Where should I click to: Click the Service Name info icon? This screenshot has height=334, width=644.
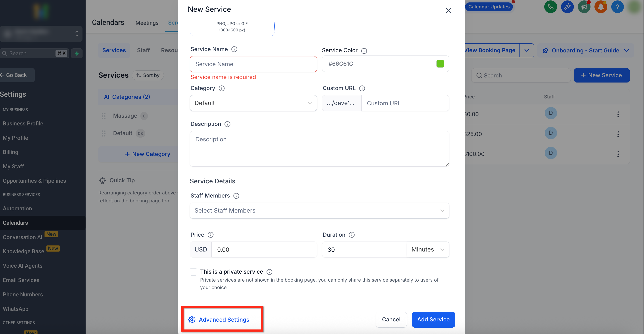tap(234, 49)
